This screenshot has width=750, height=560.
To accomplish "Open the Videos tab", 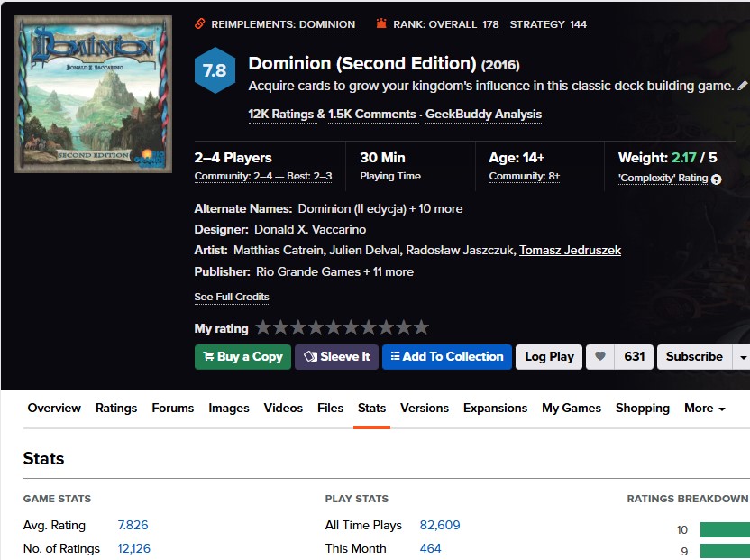I will (x=283, y=409).
